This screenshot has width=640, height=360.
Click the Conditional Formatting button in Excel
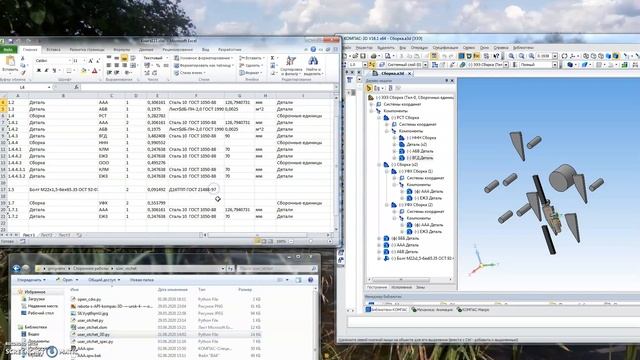(204, 58)
